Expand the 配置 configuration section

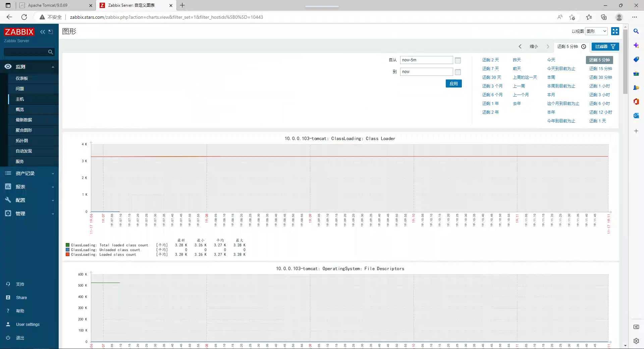tap(29, 200)
